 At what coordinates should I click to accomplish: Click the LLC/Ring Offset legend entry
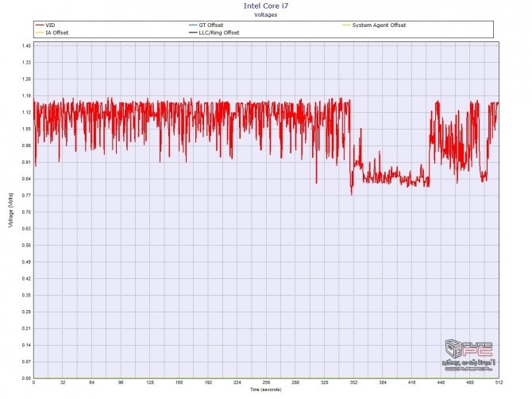214,33
